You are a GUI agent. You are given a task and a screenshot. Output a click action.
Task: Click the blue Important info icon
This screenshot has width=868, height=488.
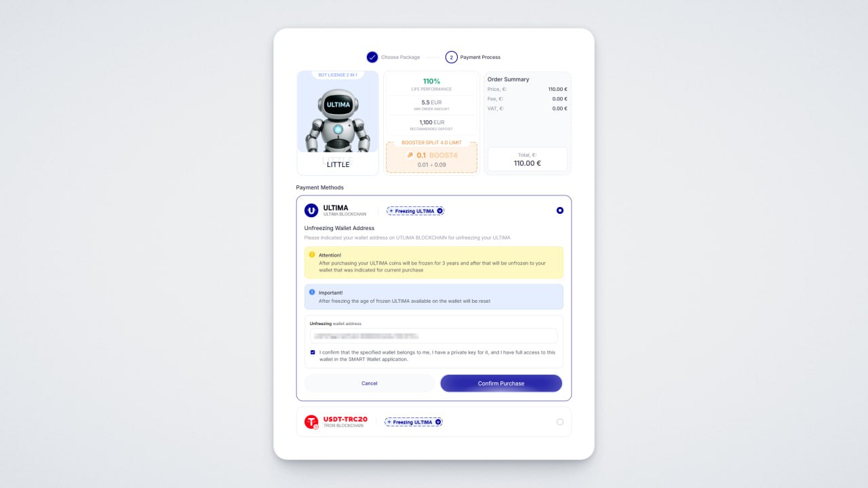click(312, 292)
